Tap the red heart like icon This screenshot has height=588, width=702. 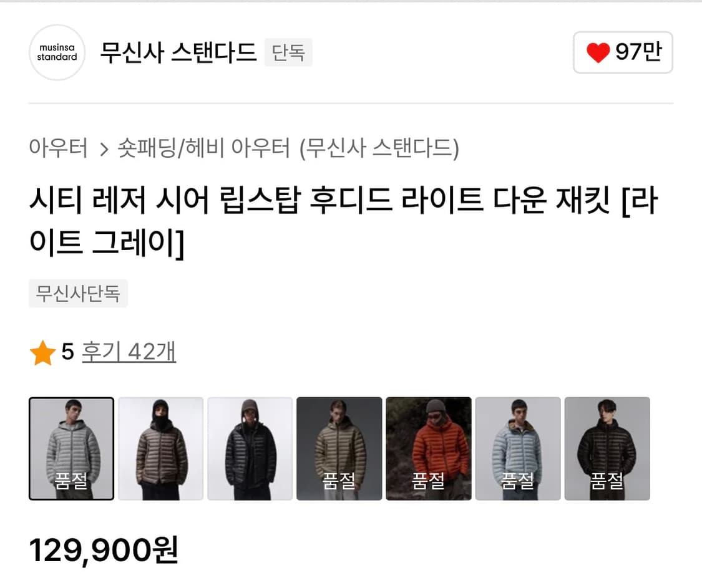coord(598,52)
